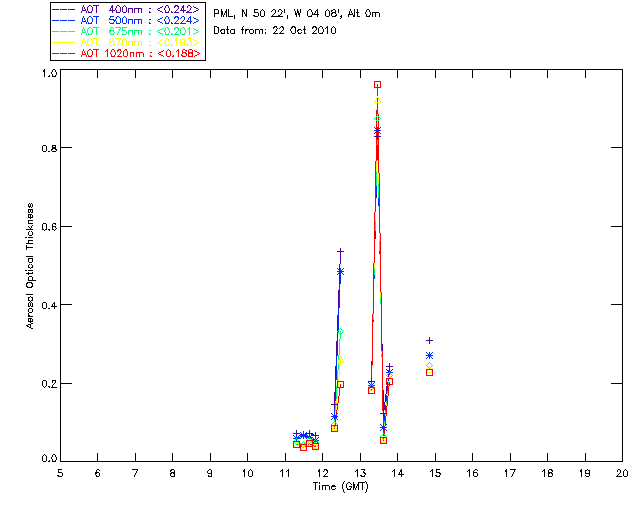Click the 0.6 y-axis tick label
Image resolution: width=640 pixels, height=512 pixels.
[x=49, y=227]
